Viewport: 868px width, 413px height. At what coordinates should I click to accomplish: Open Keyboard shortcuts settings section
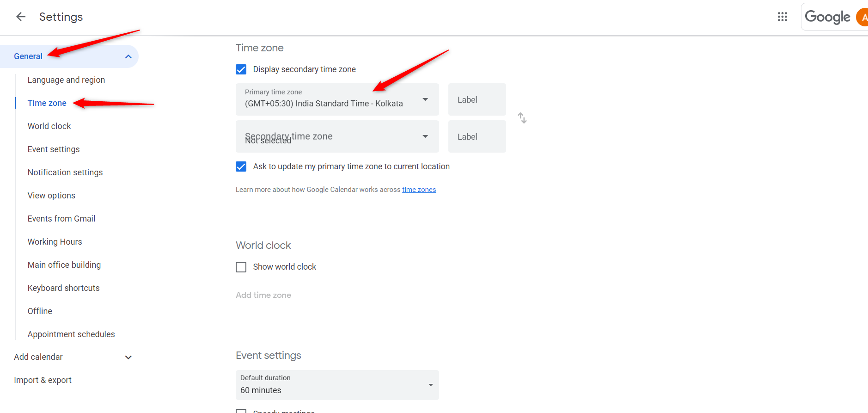click(x=63, y=288)
